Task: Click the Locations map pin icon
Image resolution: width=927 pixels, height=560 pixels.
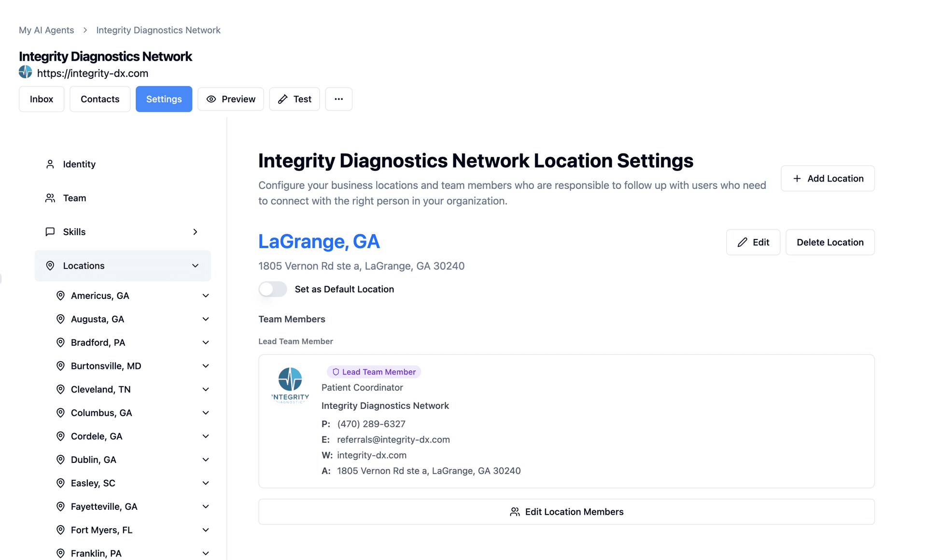Action: coord(50,266)
